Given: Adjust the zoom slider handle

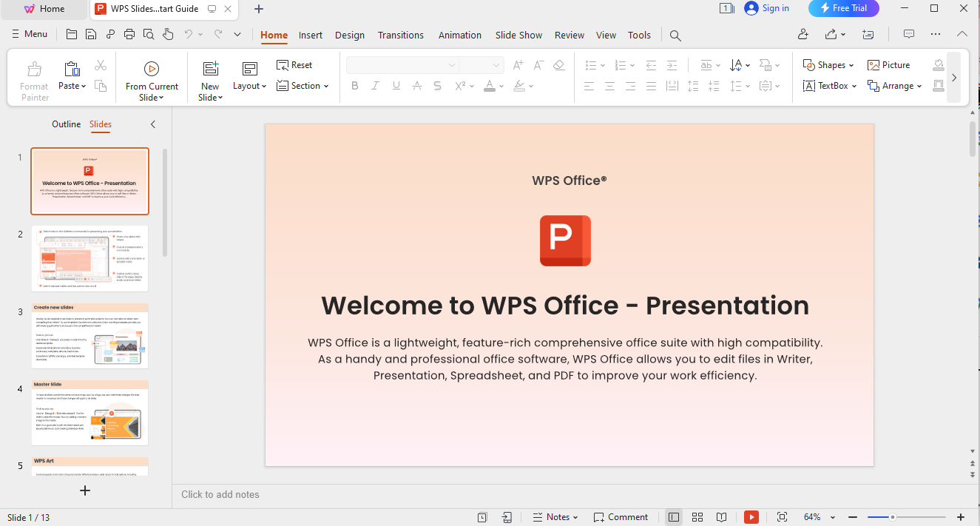Looking at the screenshot, I should 893,517.
